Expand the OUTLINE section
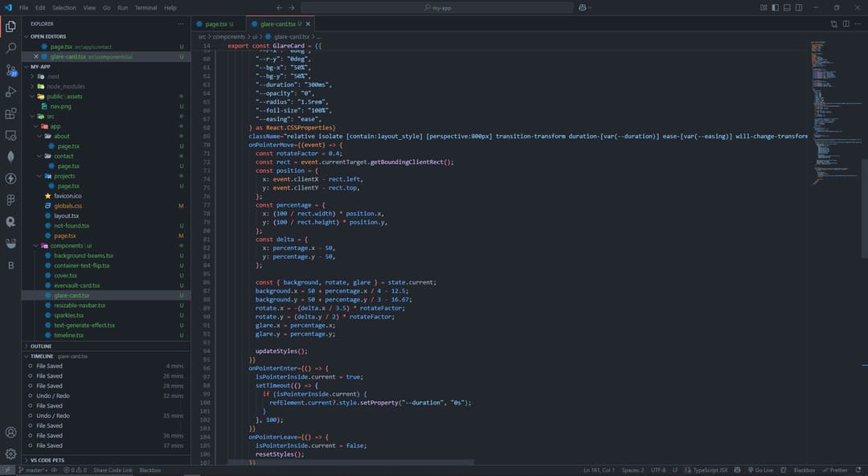The image size is (868, 476). [x=40, y=346]
